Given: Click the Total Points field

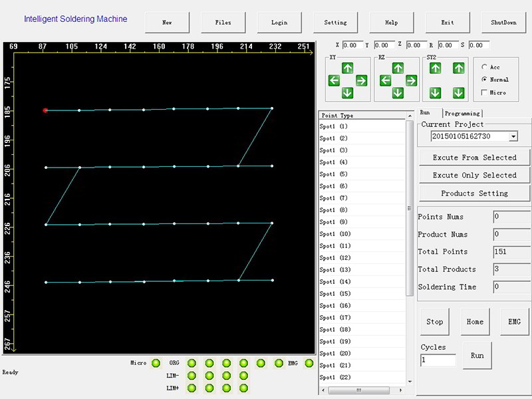Looking at the screenshot, I should (511, 252).
